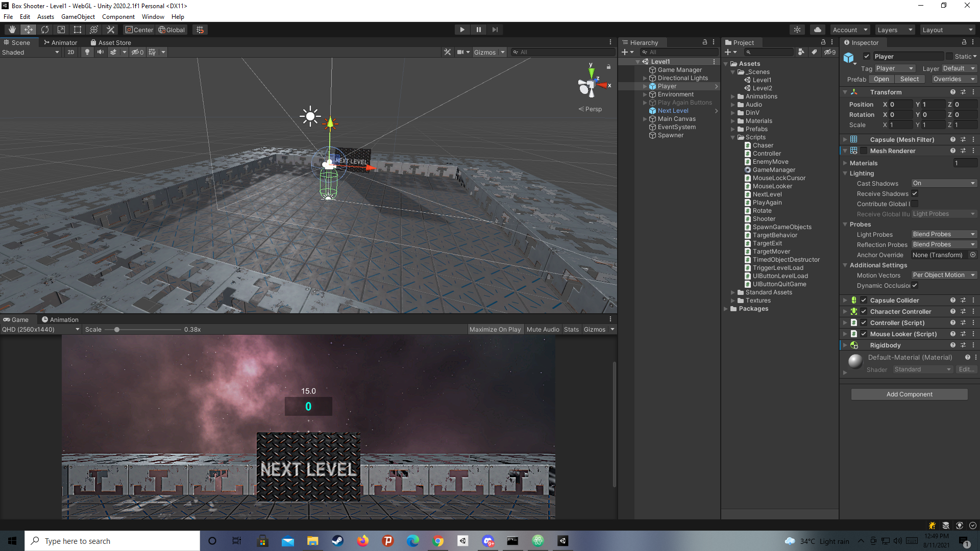Open the Light Probes dropdown
980x551 pixels.
coord(944,234)
